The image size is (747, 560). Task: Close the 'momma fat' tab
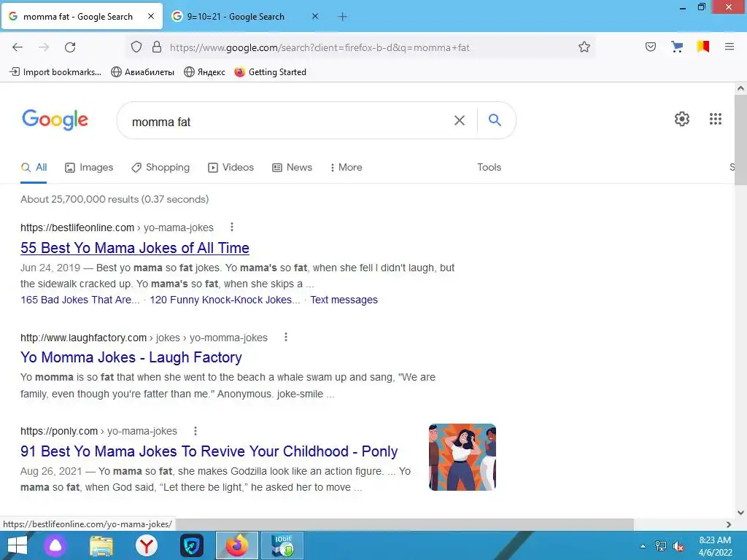click(151, 16)
